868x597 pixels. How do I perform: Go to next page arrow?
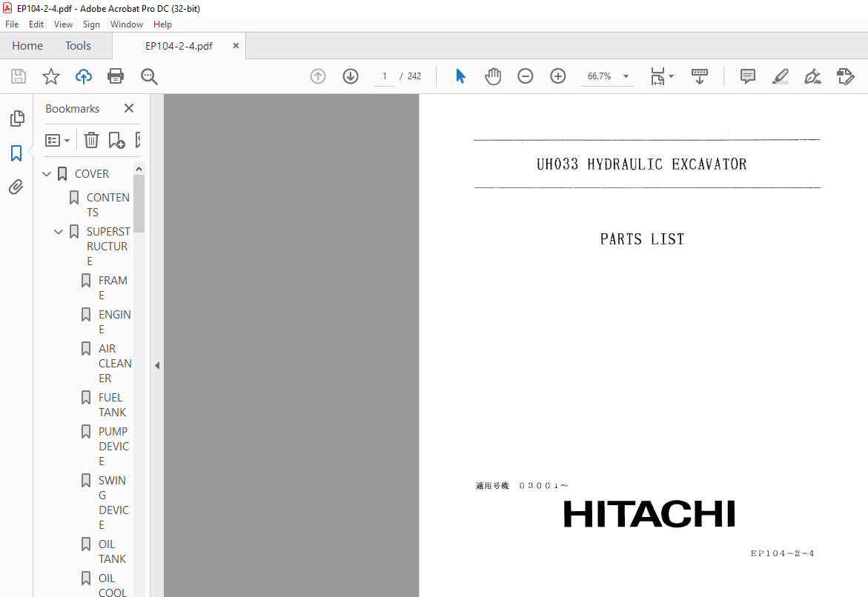tap(351, 76)
